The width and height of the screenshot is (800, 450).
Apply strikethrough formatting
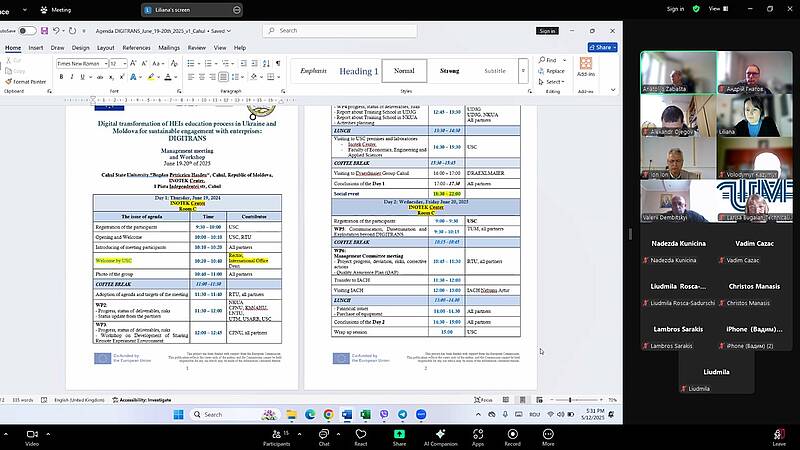(100, 77)
